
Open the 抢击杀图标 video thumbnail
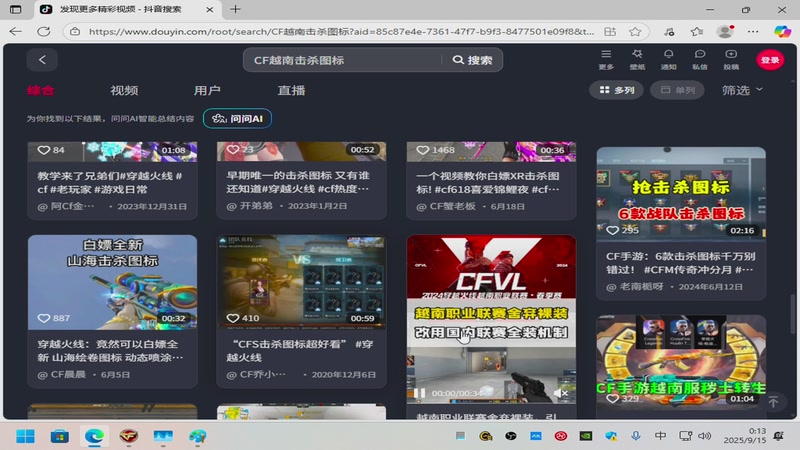681,194
